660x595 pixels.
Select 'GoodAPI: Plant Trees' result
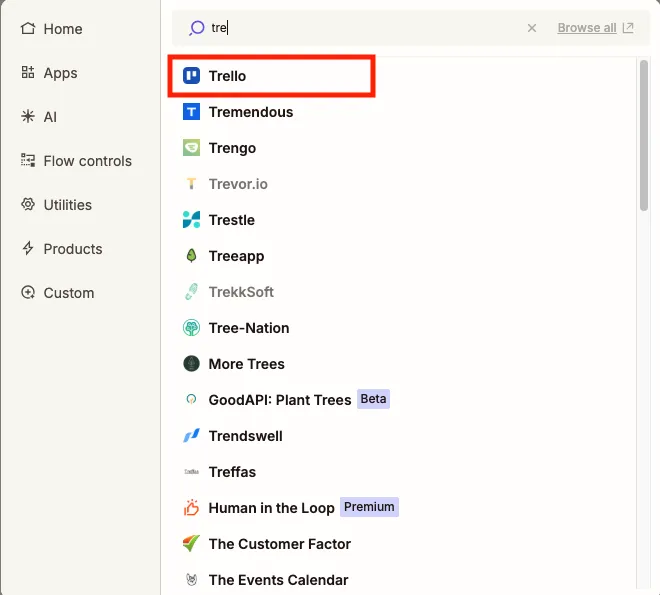(x=280, y=400)
